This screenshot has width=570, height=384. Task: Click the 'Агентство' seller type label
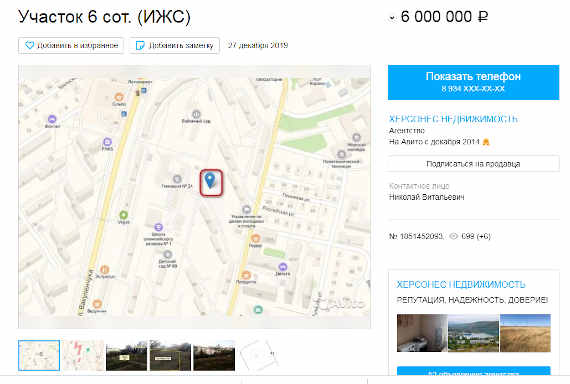coord(407,131)
